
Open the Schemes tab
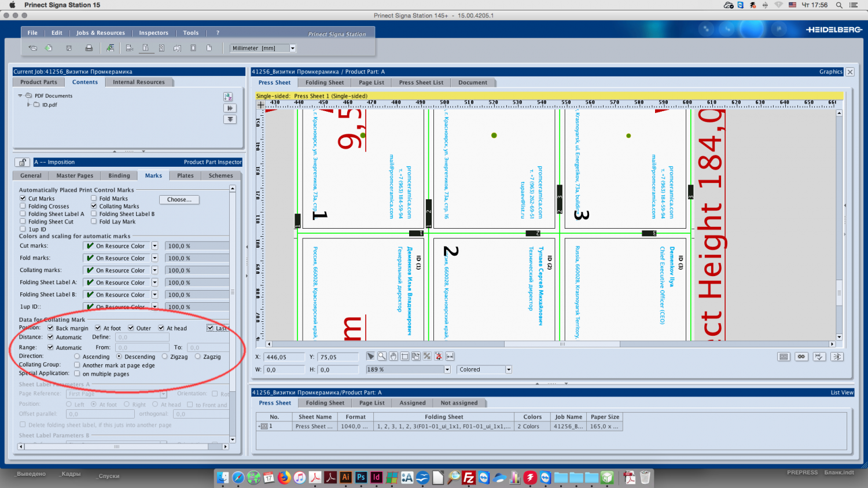(x=221, y=175)
